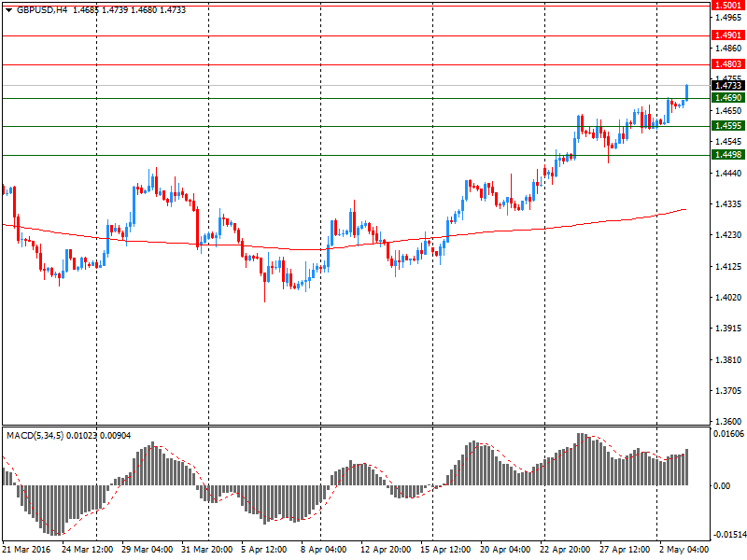Screen dimensions: 747x560
Task: Select the latest blue candlestick at chart's right edge
Action: pyautogui.click(x=686, y=92)
